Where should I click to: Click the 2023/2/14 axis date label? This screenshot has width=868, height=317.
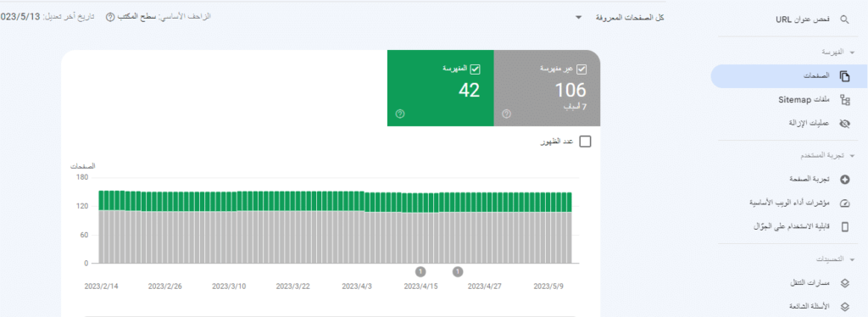[x=102, y=286]
